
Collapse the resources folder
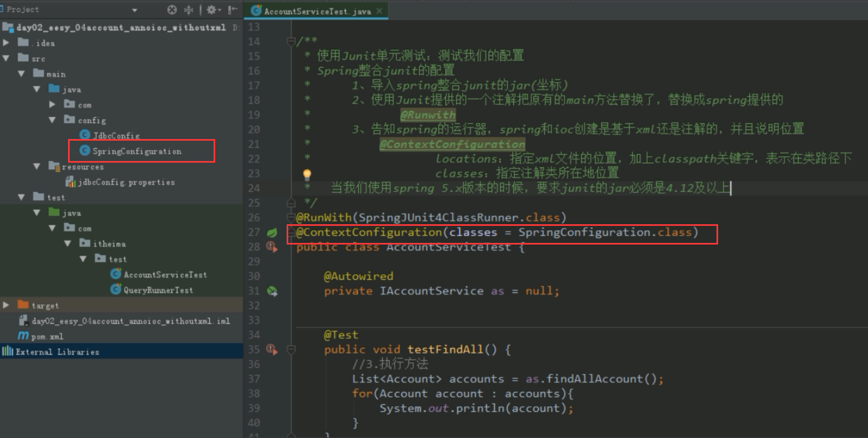pyautogui.click(x=37, y=166)
